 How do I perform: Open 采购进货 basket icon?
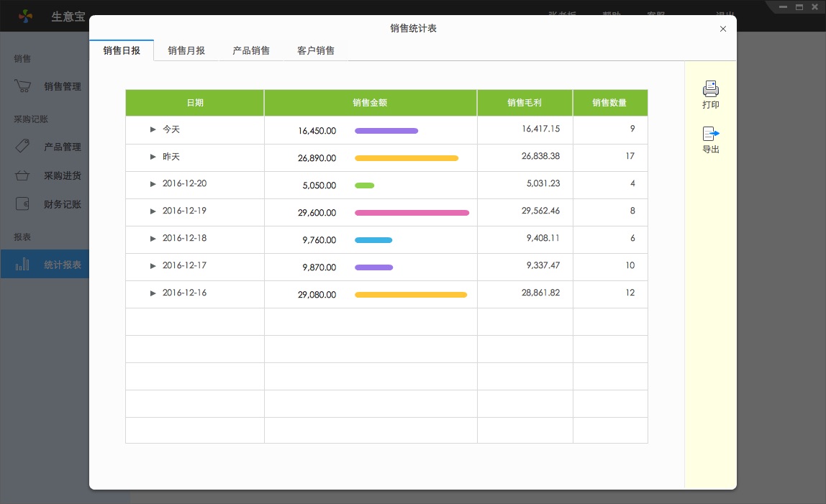click(x=22, y=175)
